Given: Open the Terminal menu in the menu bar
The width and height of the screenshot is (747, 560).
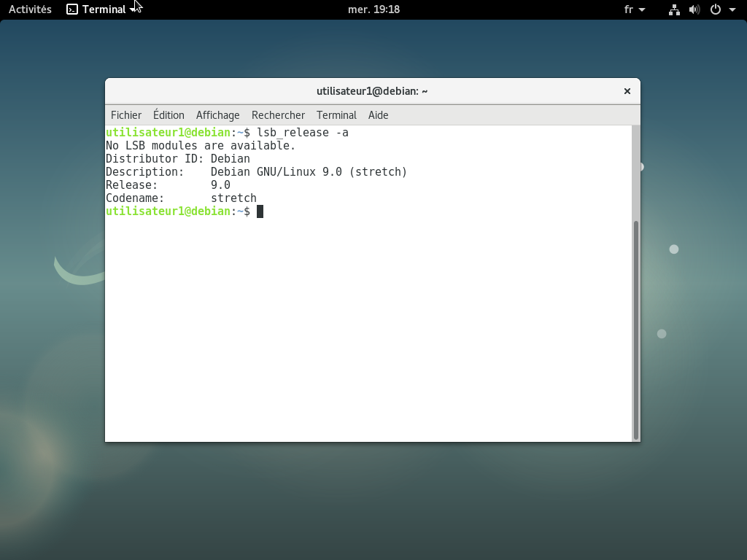Looking at the screenshot, I should pyautogui.click(x=336, y=115).
